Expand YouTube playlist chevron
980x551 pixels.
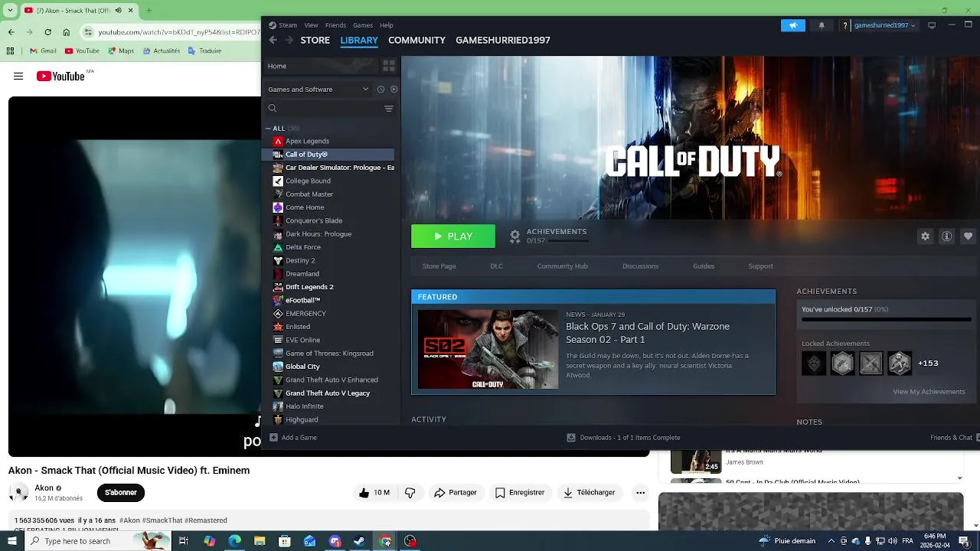point(959,478)
